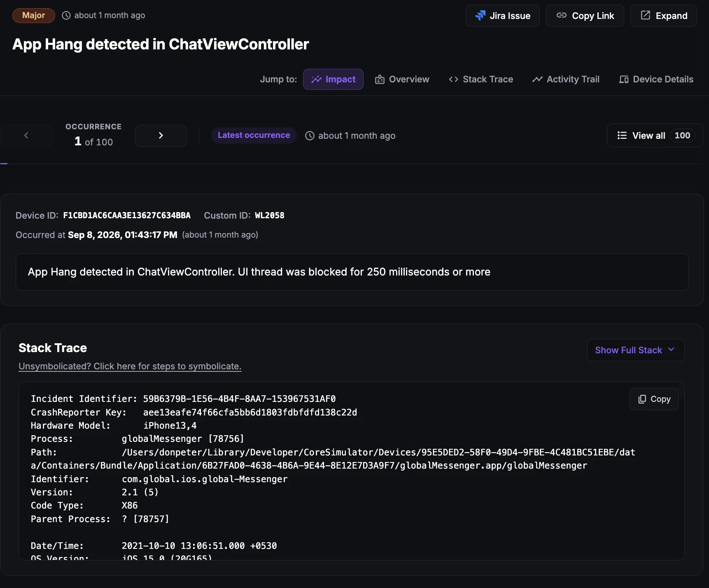Viewport: 709px width, 588px height.
Task: Jump to the Activity Trail section
Action: click(566, 79)
